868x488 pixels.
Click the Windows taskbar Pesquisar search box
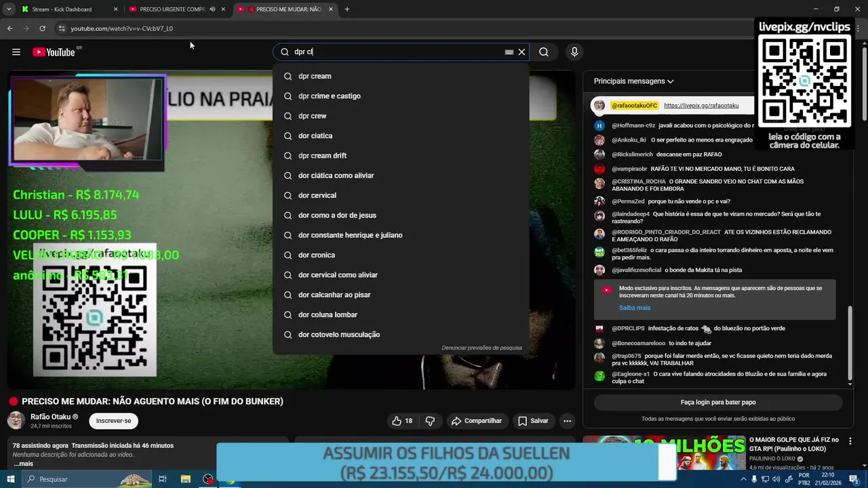[86, 479]
